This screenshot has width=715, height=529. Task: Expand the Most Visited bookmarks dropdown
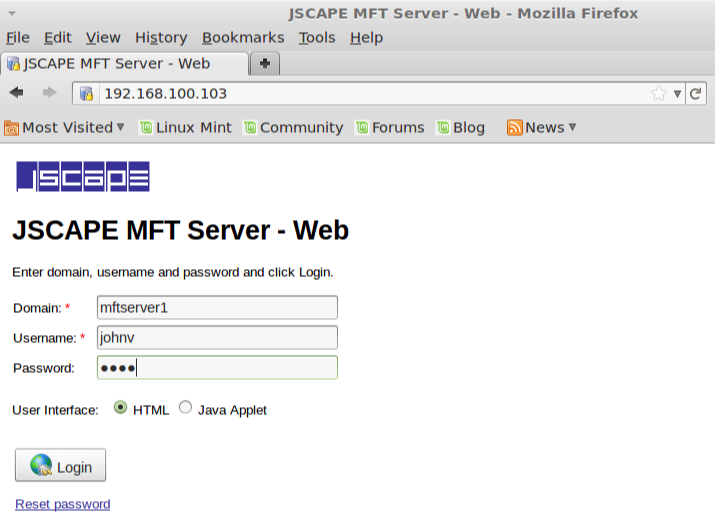pos(120,127)
